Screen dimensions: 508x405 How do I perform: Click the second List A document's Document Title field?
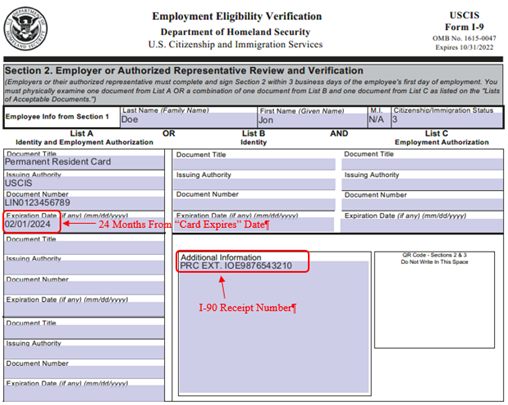(84, 248)
